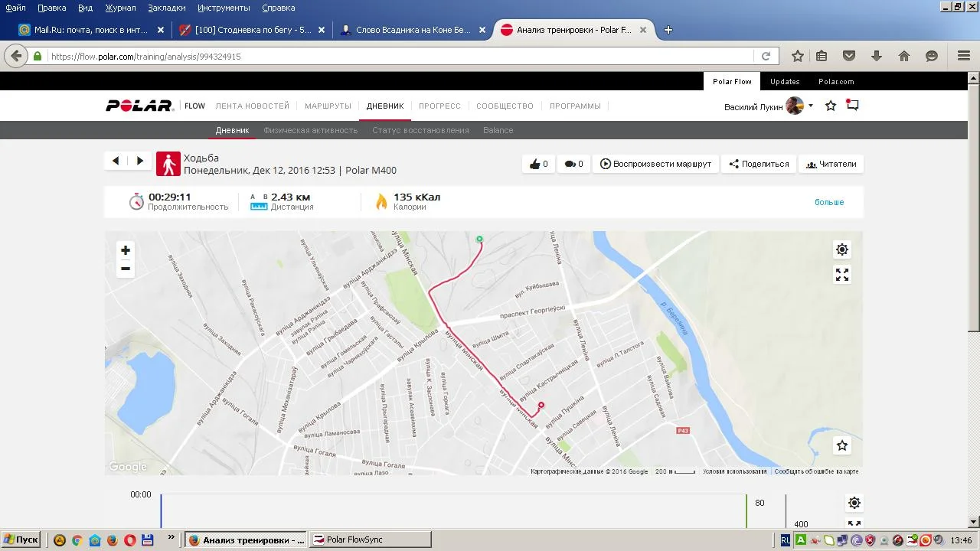Click Воспроизвести маршрут button
This screenshot has width=980, height=551.
point(655,164)
